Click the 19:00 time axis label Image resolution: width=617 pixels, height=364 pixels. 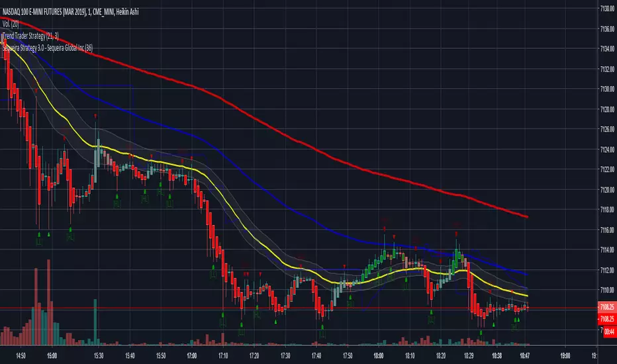[x=565, y=356]
